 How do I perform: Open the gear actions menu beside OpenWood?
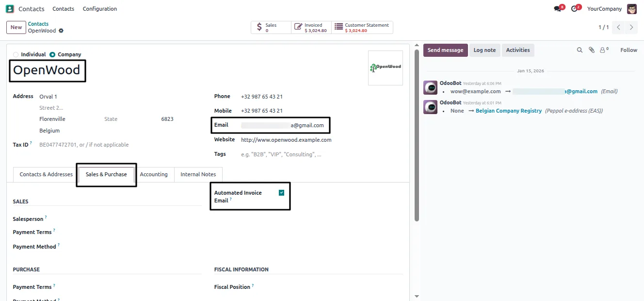pos(61,31)
